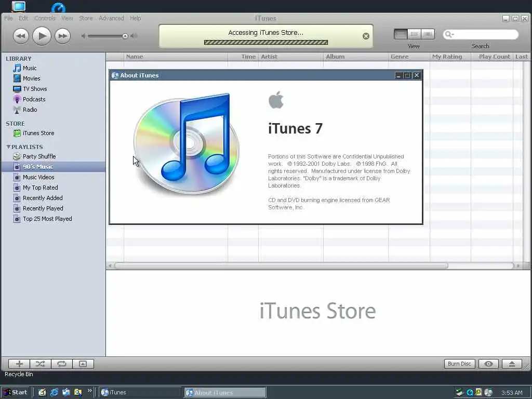This screenshot has width=532, height=399.
Task: Sort by Play Count column header
Action: (x=492, y=57)
